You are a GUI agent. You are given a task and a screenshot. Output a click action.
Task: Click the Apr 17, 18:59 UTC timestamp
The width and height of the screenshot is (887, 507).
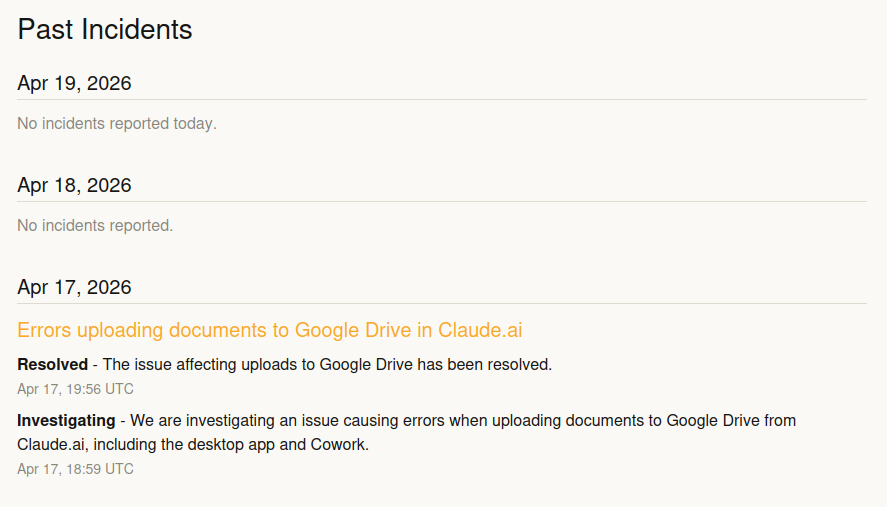pyautogui.click(x=75, y=469)
